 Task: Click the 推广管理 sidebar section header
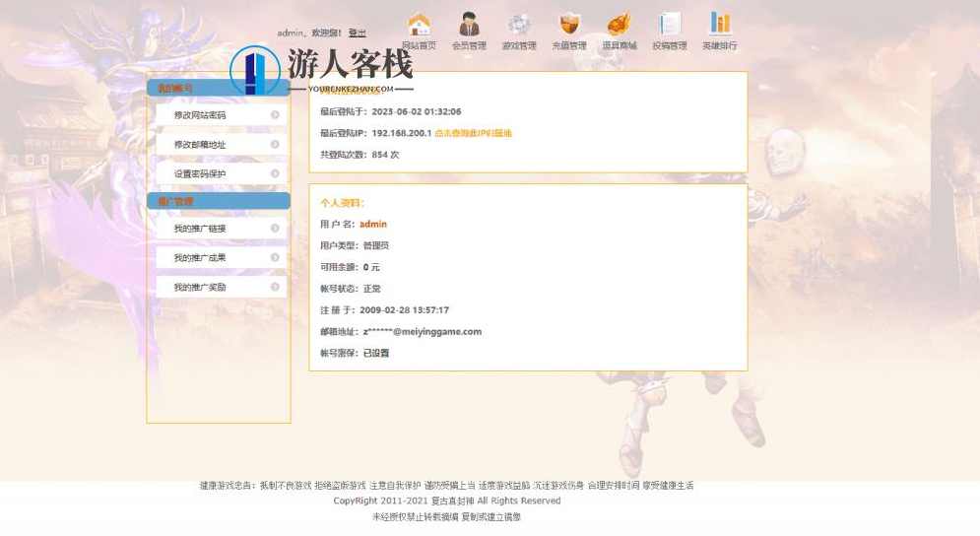click(219, 201)
